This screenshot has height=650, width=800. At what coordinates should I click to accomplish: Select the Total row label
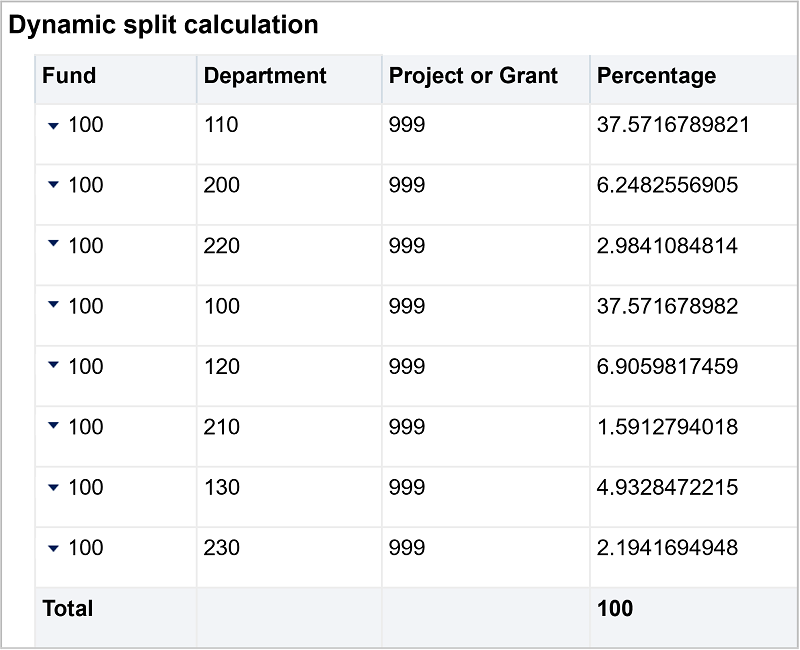click(66, 609)
